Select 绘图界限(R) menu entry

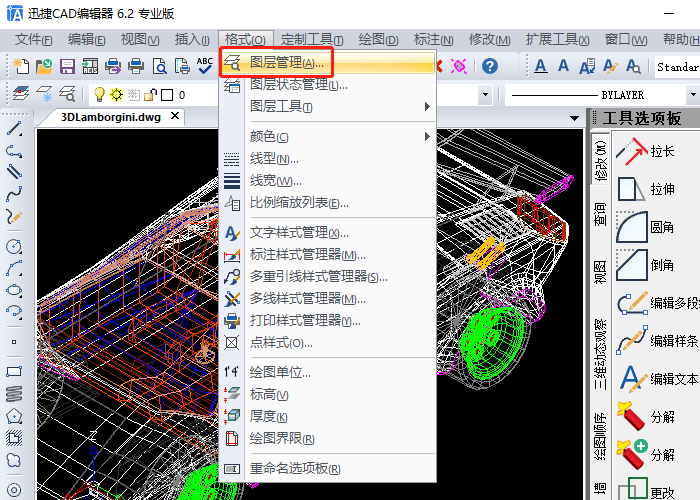329,438
